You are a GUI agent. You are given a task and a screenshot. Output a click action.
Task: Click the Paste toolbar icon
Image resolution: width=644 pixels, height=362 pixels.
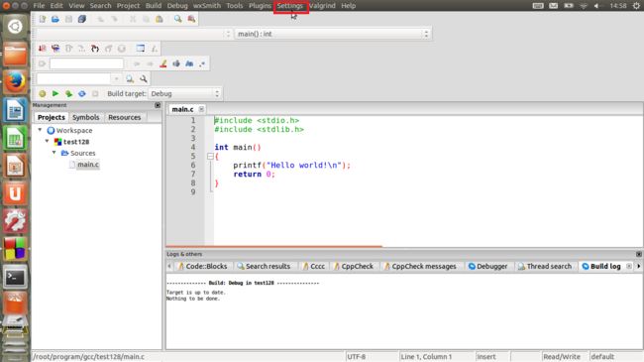point(160,19)
